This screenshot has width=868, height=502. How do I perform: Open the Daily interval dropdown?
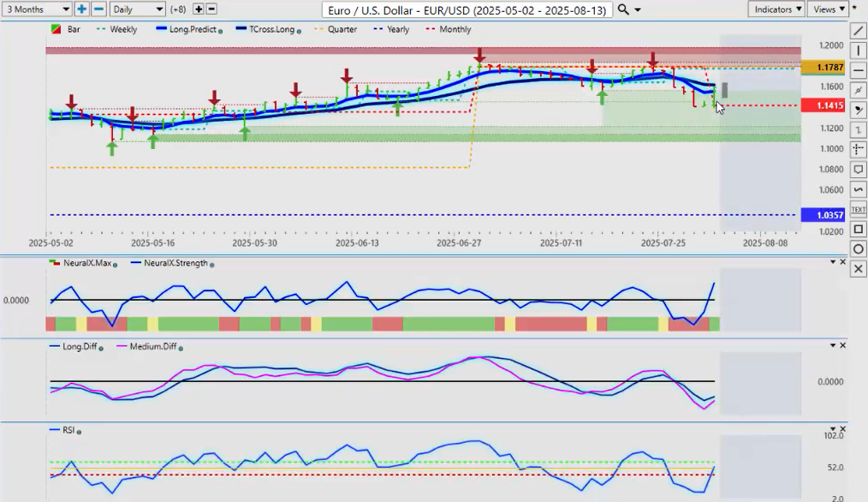pyautogui.click(x=137, y=9)
